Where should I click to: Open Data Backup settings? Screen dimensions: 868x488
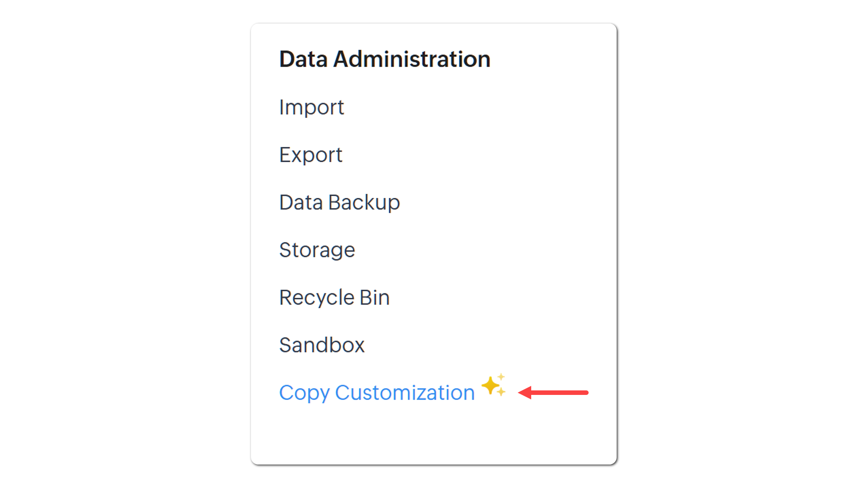coord(340,202)
